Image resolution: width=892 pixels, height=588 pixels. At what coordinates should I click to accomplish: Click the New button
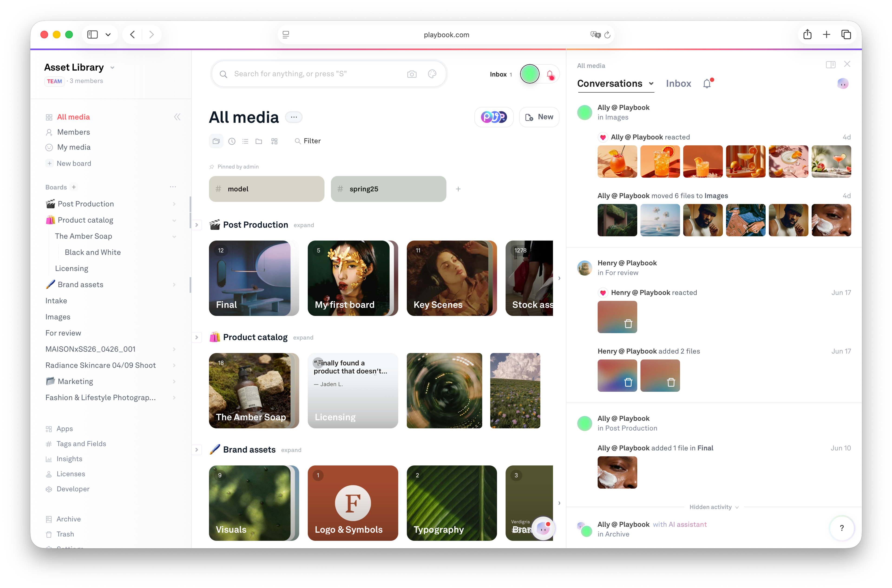click(539, 117)
